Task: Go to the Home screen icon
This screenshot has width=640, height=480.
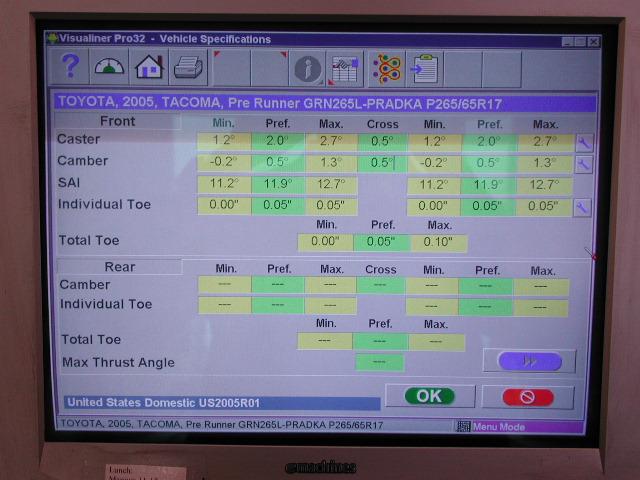Action: (149, 67)
